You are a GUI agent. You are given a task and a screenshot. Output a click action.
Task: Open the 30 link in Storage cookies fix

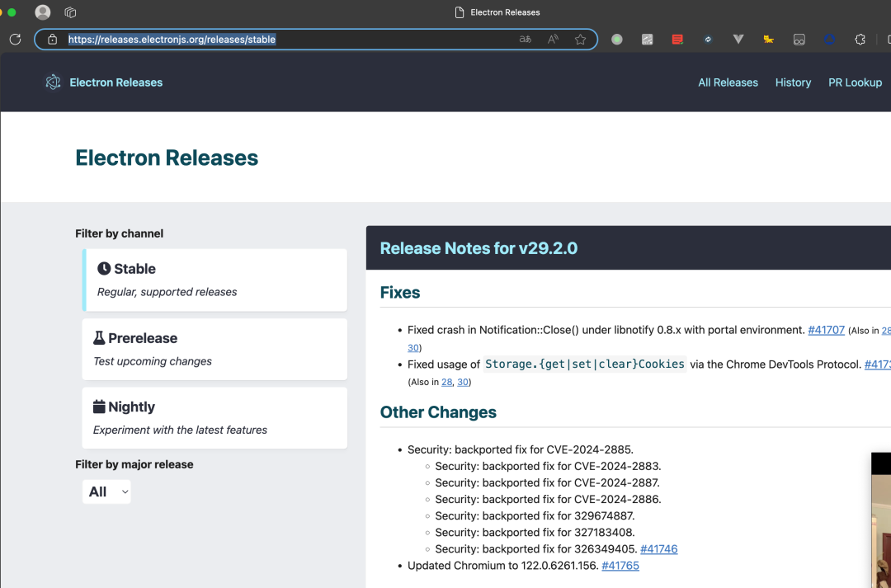[463, 382]
